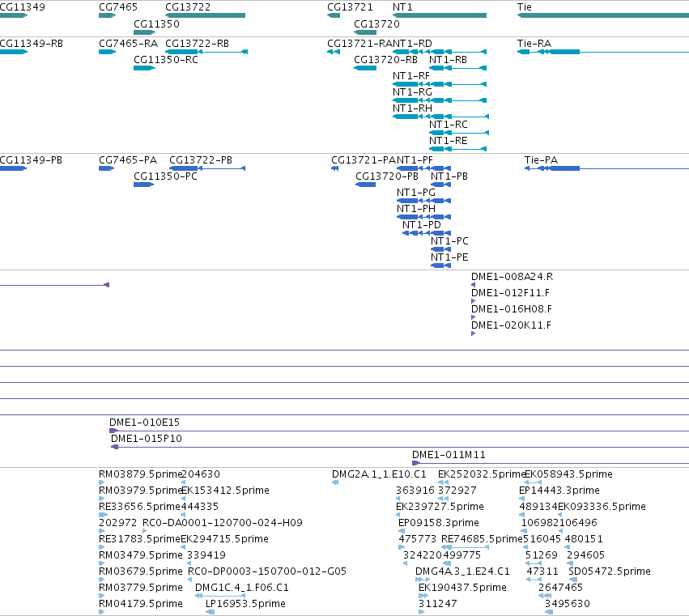Click protein NT1-PC label

(449, 240)
